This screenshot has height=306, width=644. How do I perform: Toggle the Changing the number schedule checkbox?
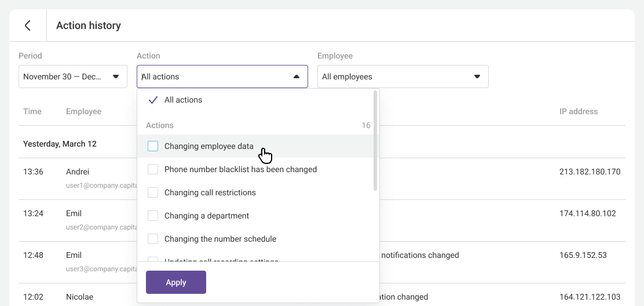[x=153, y=239]
